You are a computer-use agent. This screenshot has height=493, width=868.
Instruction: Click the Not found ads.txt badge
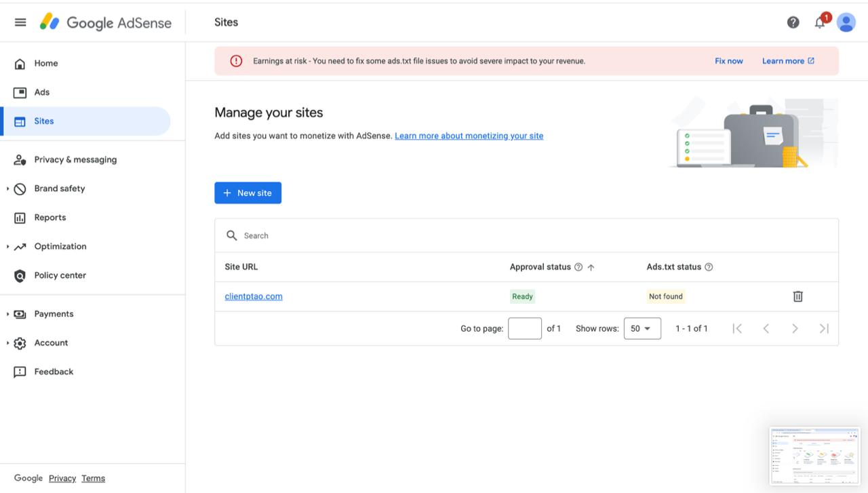point(666,296)
